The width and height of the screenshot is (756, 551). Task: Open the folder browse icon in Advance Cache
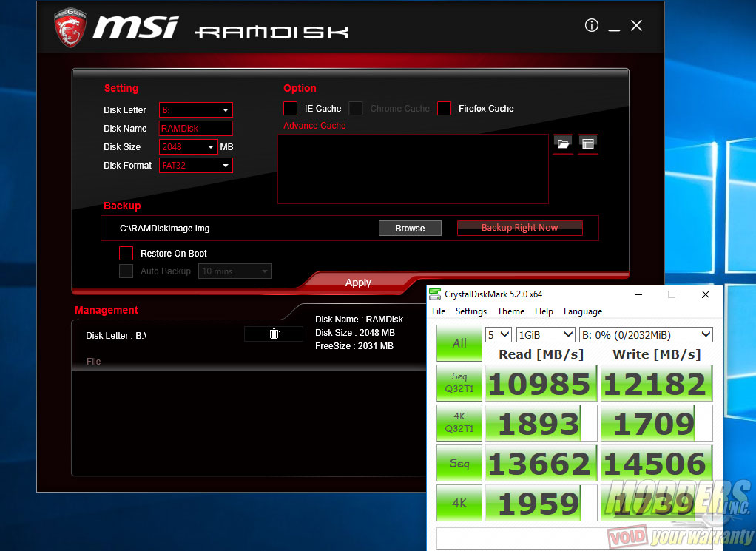coord(563,144)
